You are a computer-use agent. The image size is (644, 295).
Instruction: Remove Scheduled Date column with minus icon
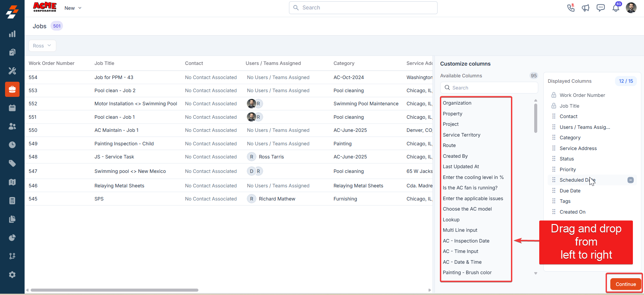pyautogui.click(x=631, y=180)
